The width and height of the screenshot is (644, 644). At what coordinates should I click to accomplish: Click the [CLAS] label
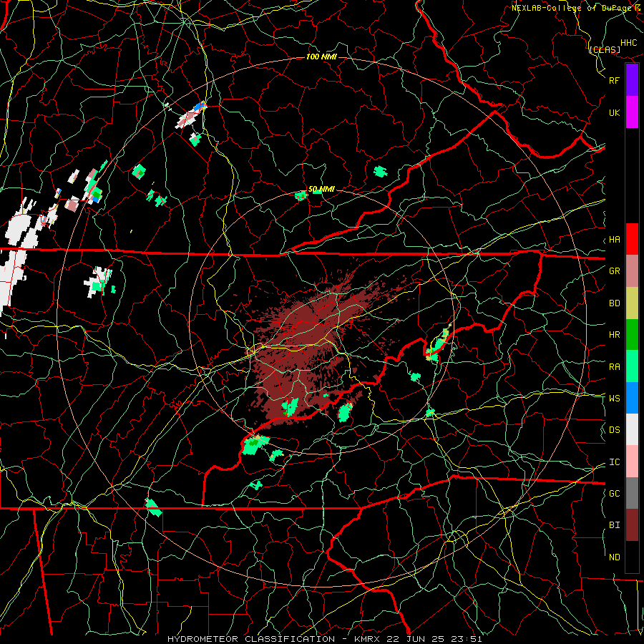click(x=605, y=49)
